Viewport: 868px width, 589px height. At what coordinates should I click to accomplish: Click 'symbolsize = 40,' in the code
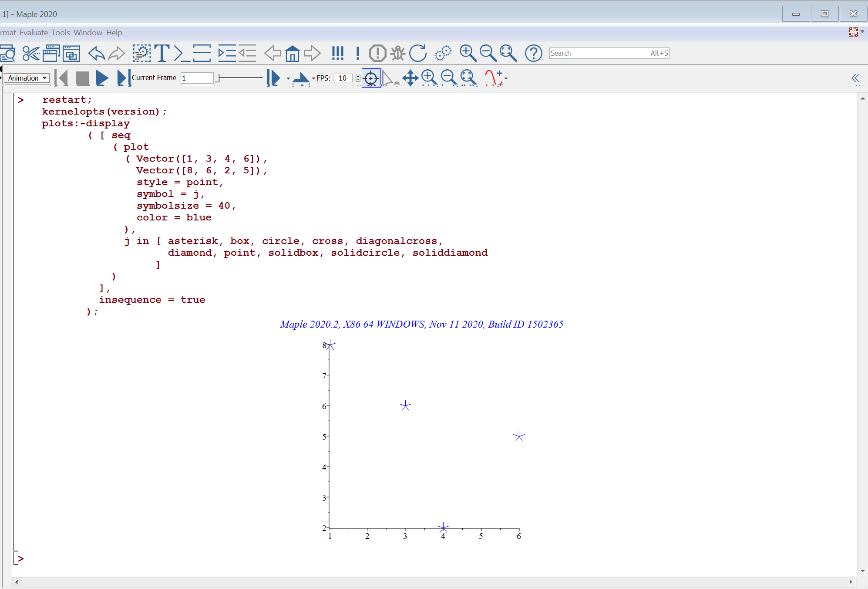(186, 206)
